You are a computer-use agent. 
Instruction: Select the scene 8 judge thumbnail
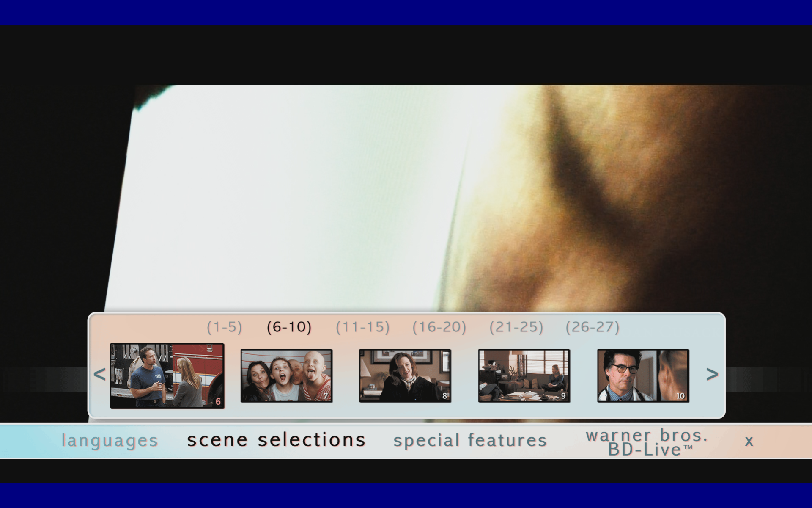tap(405, 376)
